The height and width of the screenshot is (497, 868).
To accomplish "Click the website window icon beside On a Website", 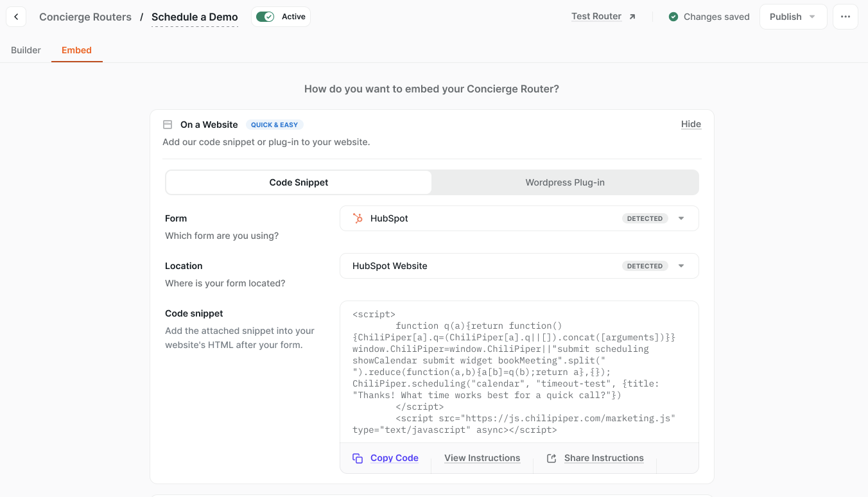I will tap(168, 125).
